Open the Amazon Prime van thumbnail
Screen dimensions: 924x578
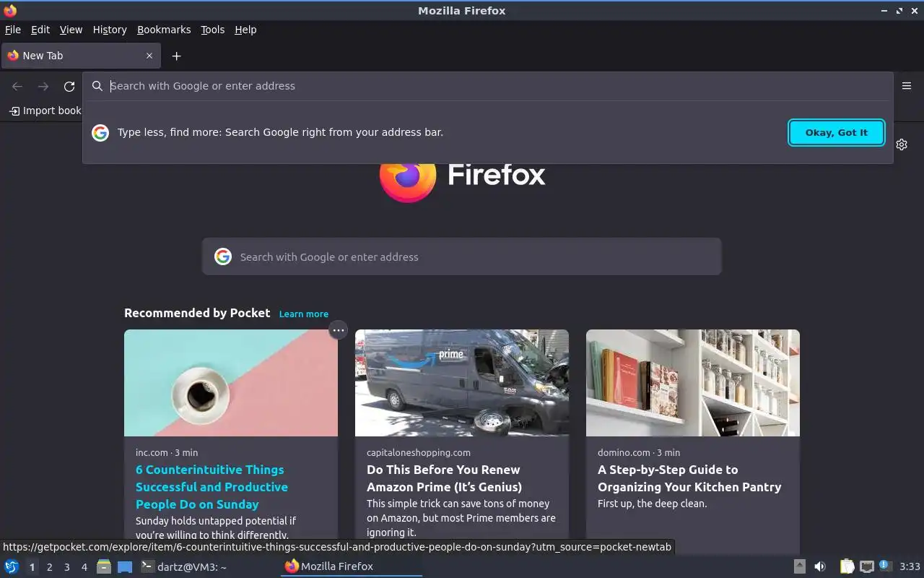click(462, 383)
